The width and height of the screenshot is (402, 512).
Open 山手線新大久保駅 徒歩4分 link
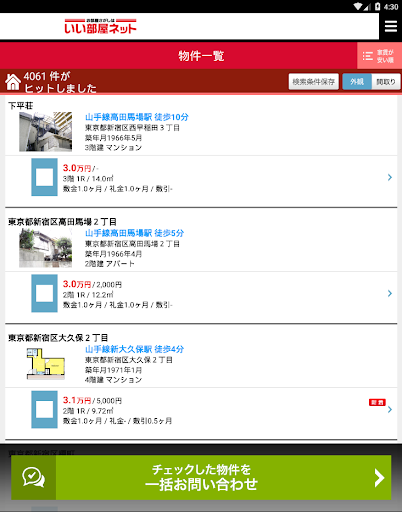(x=134, y=349)
